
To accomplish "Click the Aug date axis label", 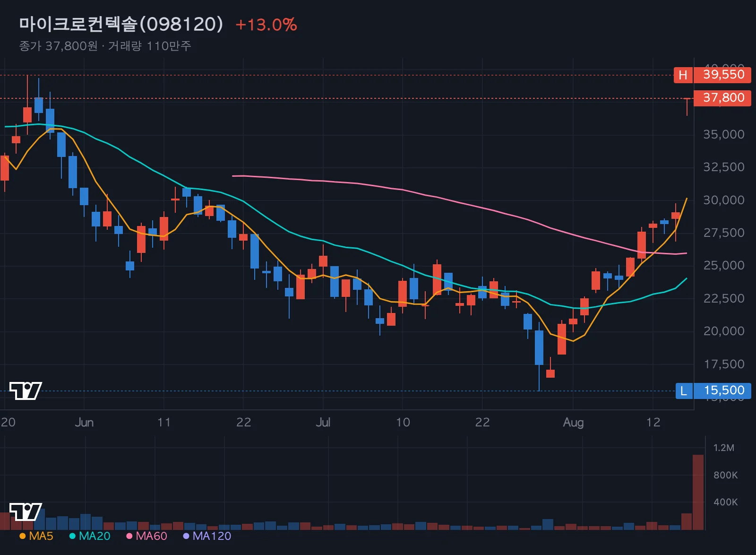I will pos(573,423).
